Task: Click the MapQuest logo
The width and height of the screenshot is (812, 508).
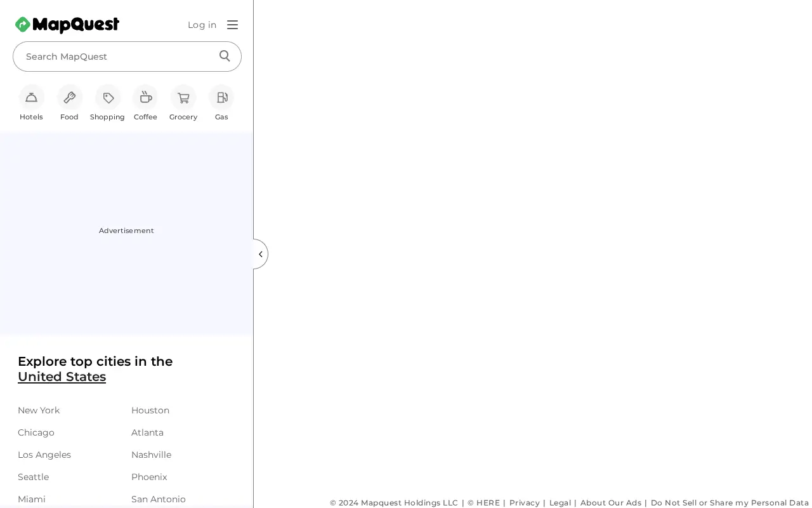Action: [67, 25]
